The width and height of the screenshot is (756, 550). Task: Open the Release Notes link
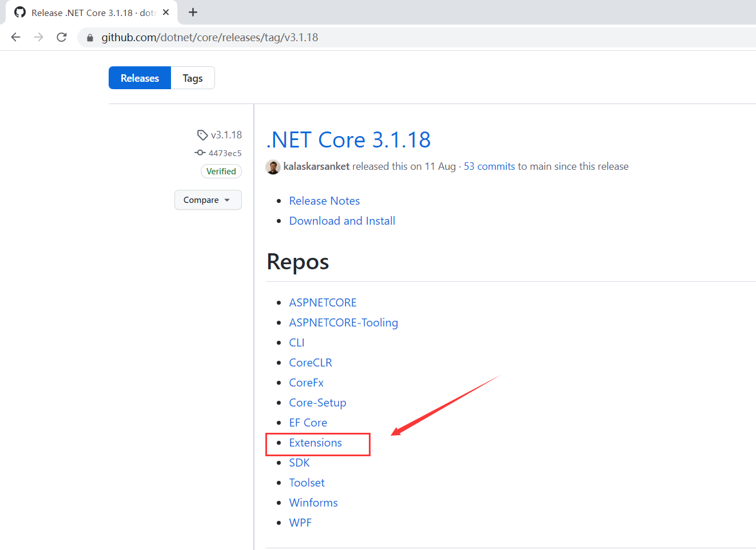[x=324, y=201]
